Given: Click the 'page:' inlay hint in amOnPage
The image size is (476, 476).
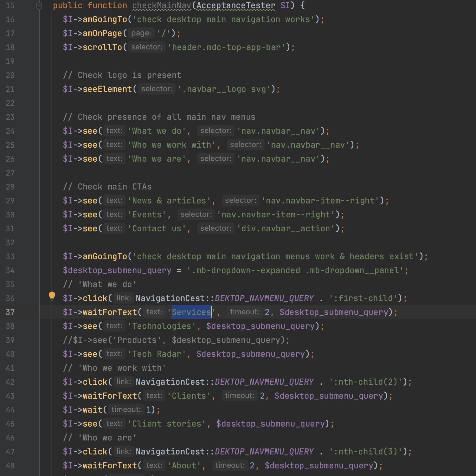Looking at the screenshot, I should click(141, 33).
